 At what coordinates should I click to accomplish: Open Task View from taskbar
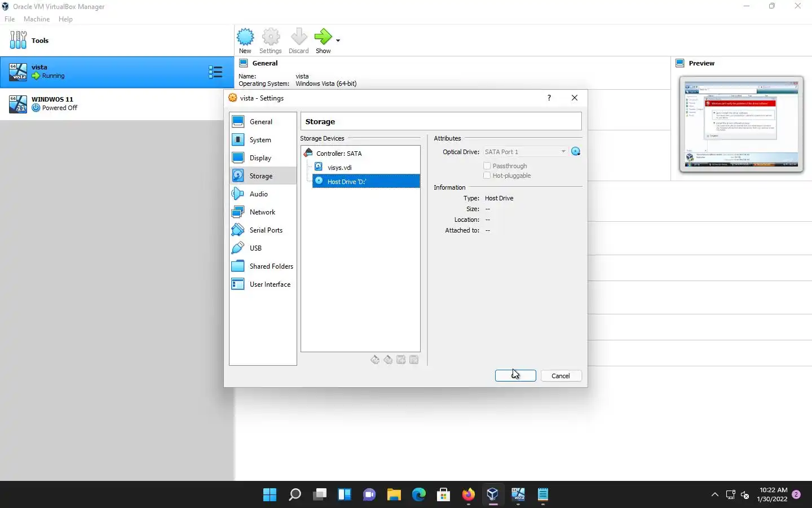[x=319, y=494]
